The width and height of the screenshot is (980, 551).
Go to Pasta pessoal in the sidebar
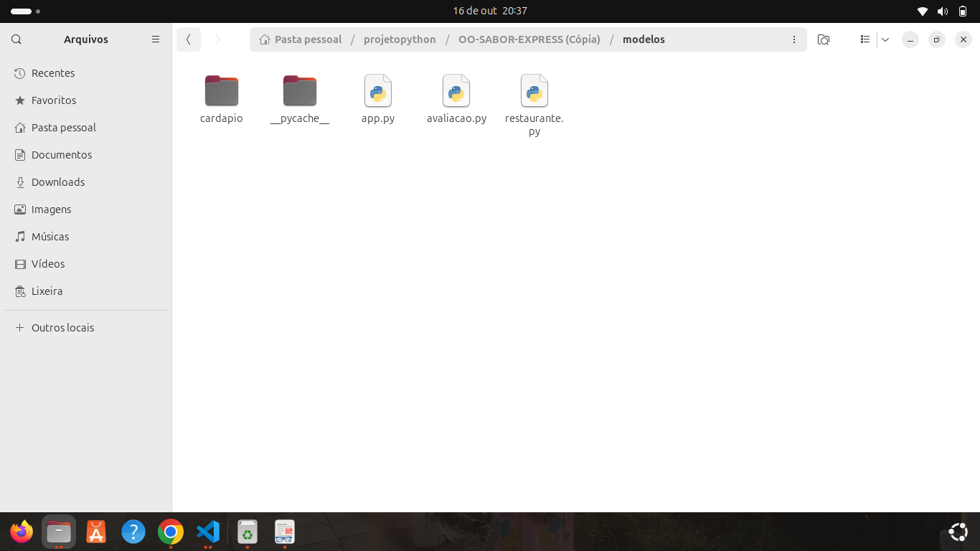tap(86, 128)
